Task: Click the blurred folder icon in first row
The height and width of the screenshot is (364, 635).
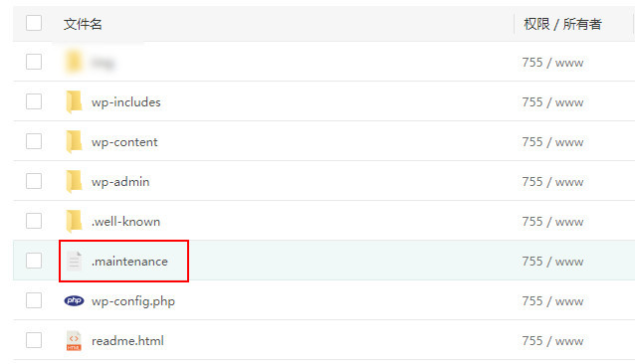Action: pyautogui.click(x=74, y=62)
